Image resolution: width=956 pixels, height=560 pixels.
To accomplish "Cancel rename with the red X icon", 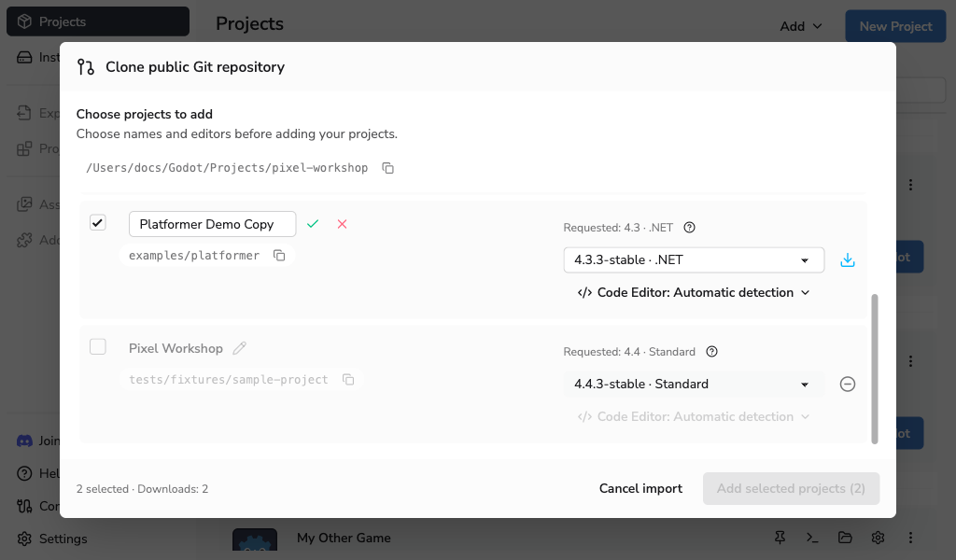I will [x=342, y=224].
